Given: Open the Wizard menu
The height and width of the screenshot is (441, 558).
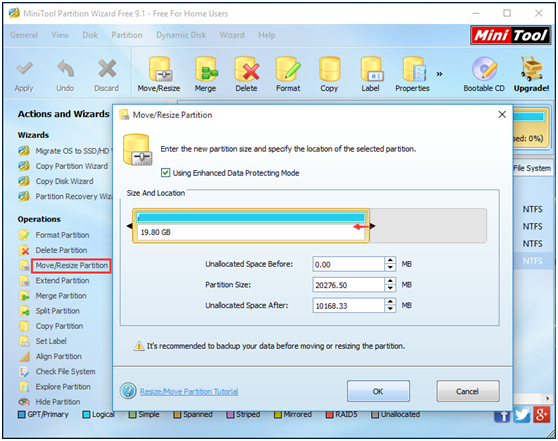Looking at the screenshot, I should coord(232,35).
